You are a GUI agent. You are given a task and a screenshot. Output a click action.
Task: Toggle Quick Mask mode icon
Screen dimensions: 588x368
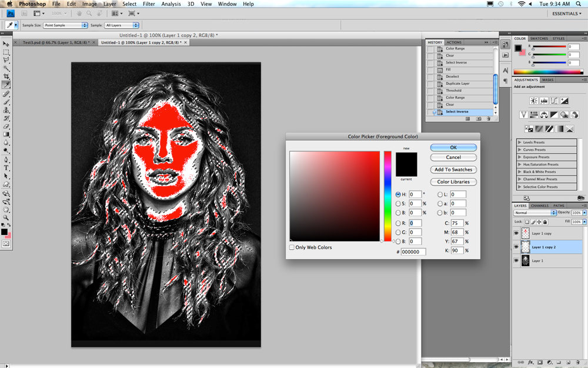[x=6, y=244]
